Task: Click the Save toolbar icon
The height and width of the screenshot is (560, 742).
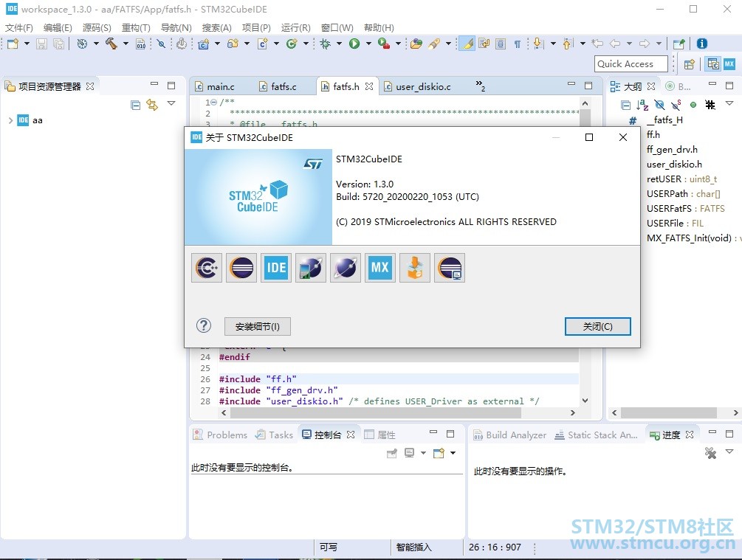Action: coord(41,44)
